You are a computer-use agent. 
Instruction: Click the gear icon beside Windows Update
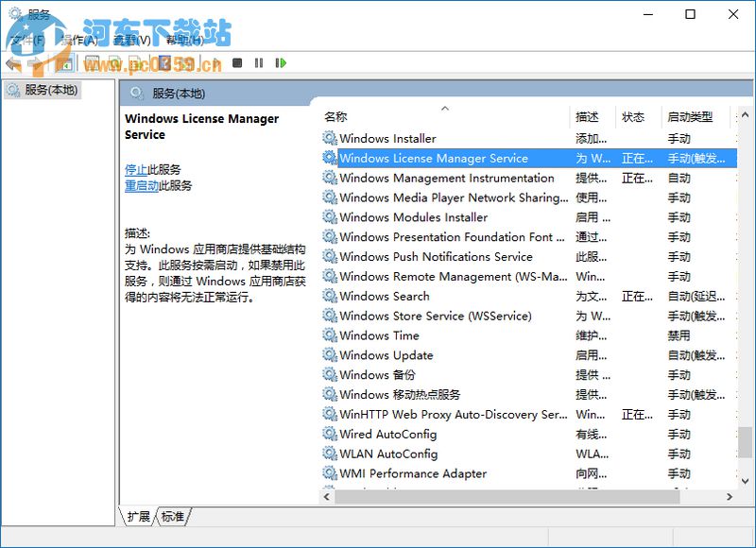pos(331,355)
